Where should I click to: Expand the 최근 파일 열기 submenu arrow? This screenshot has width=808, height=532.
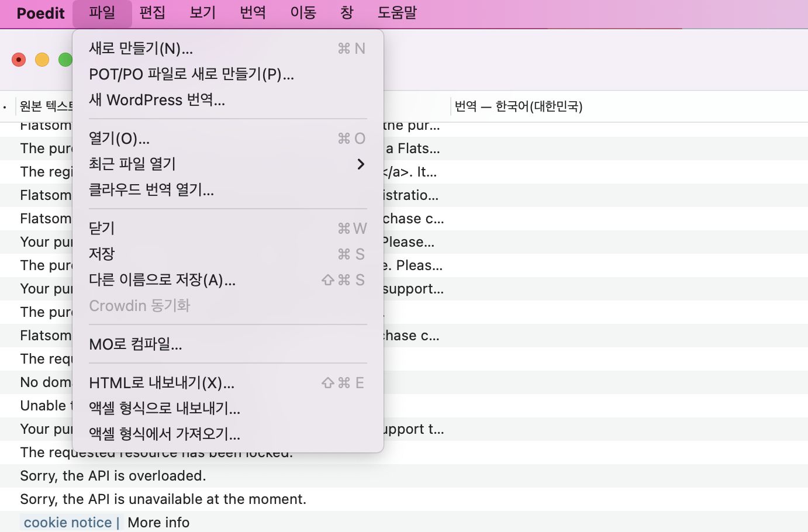[x=361, y=164]
